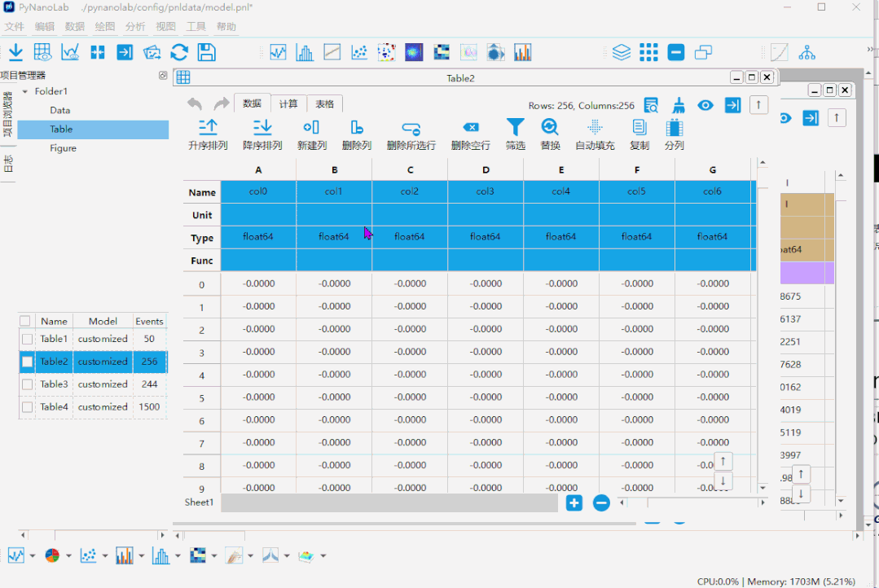Screen dimensions: 879x588
Task: Click the 复制 copy icon
Action: pos(639,127)
